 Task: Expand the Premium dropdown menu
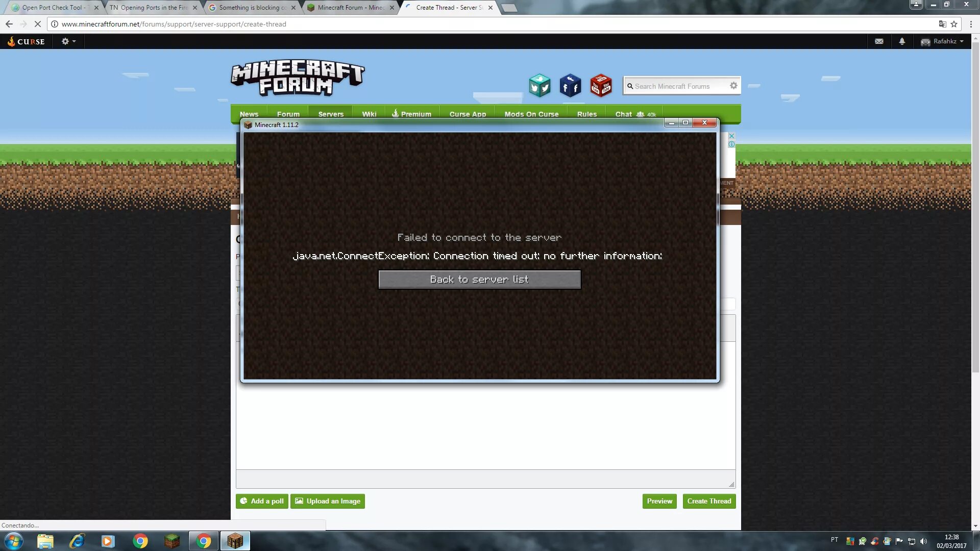(412, 114)
